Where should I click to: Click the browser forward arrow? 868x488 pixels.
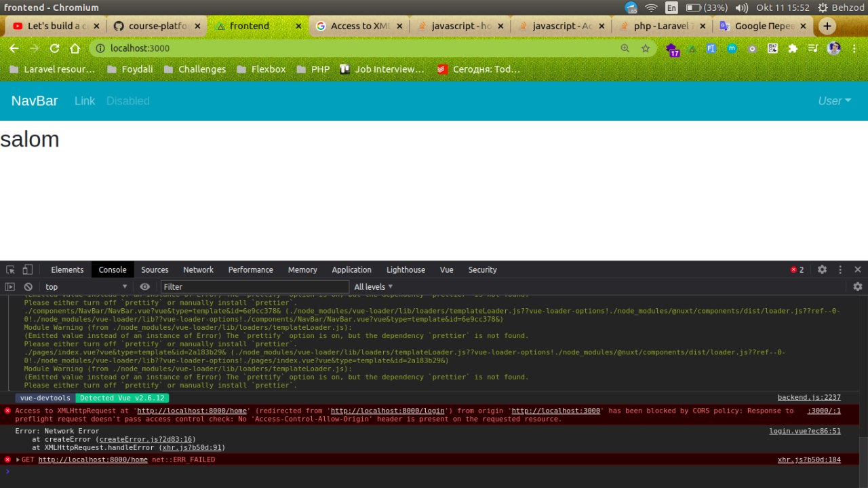pos(34,48)
